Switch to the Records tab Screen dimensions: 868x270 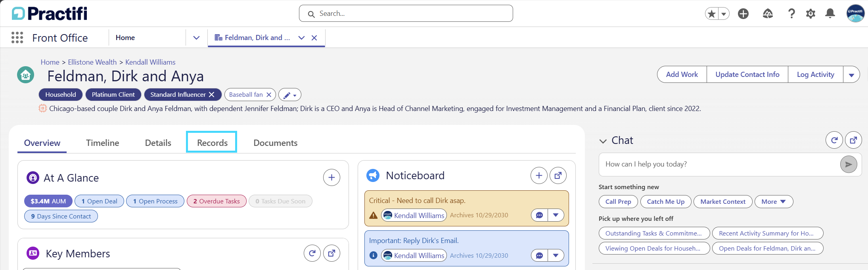tap(212, 142)
